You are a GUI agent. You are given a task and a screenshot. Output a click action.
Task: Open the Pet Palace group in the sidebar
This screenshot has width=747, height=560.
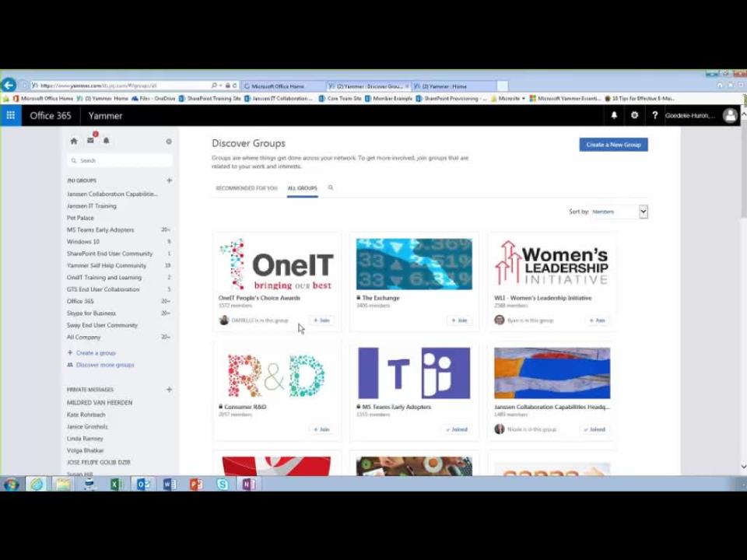[x=80, y=218]
